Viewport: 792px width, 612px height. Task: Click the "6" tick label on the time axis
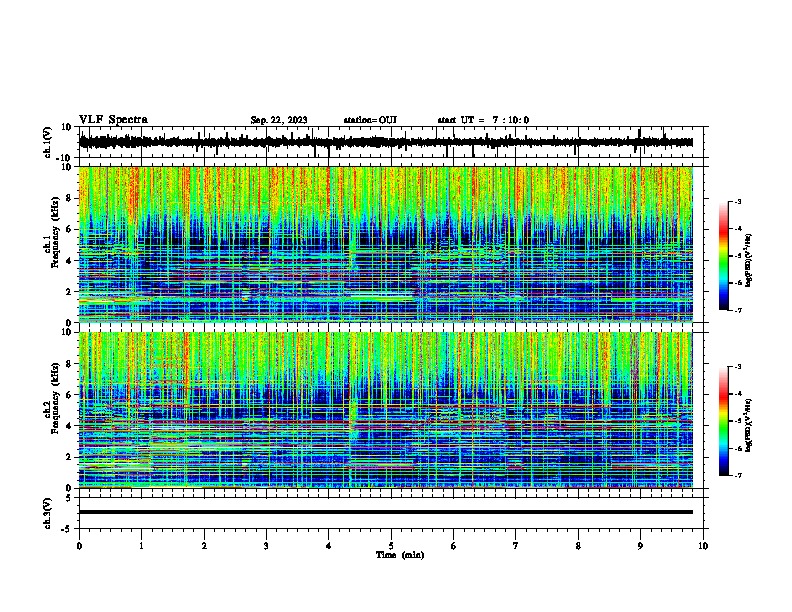point(454,546)
